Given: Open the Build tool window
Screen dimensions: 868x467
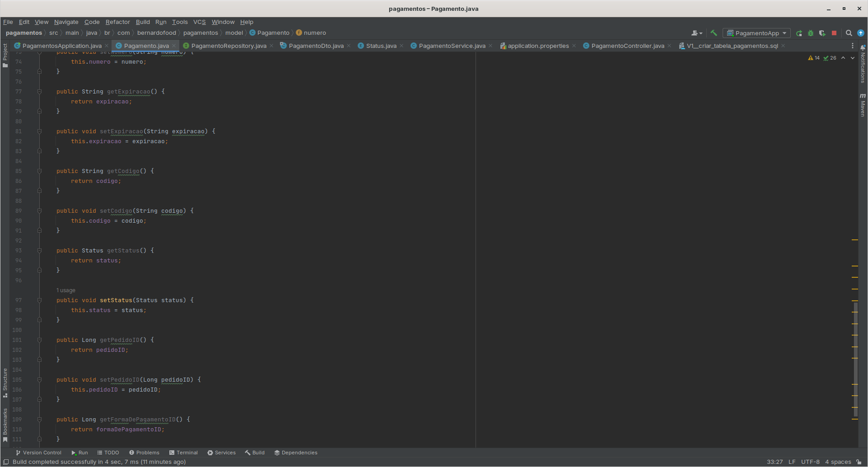Looking at the screenshot, I should 255,453.
